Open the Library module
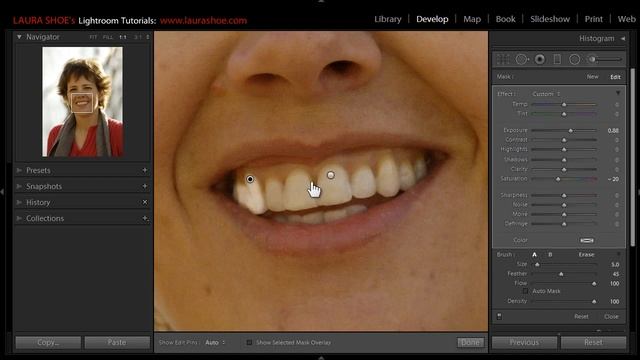Image resolution: width=640 pixels, height=360 pixels. point(388,19)
